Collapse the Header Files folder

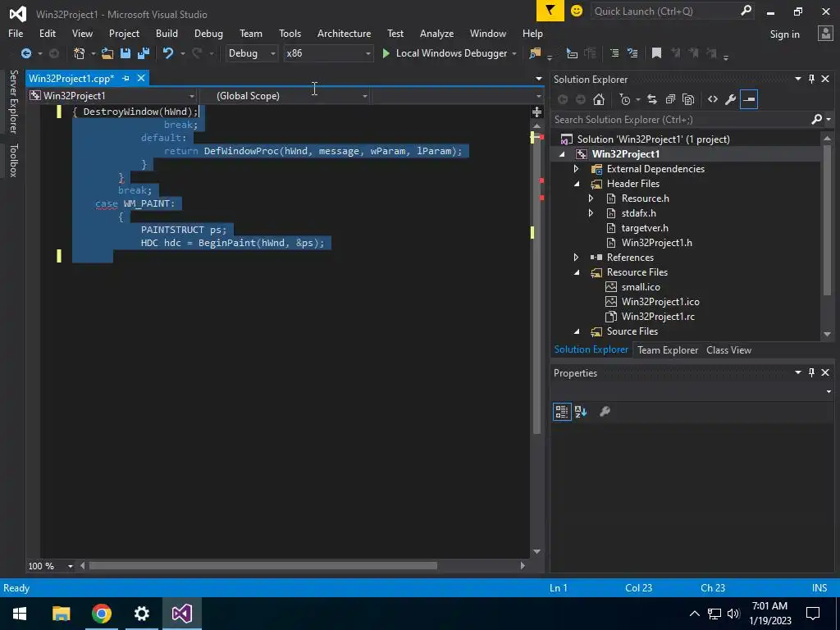click(577, 184)
